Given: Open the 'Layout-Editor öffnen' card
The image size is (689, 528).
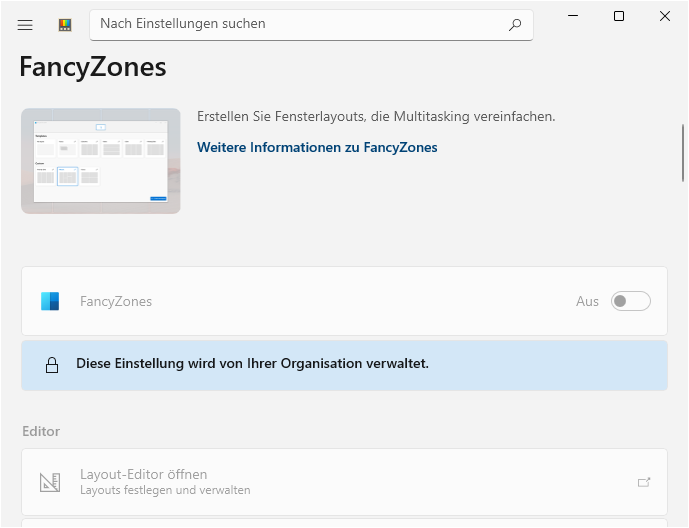Looking at the screenshot, I should tap(344, 482).
